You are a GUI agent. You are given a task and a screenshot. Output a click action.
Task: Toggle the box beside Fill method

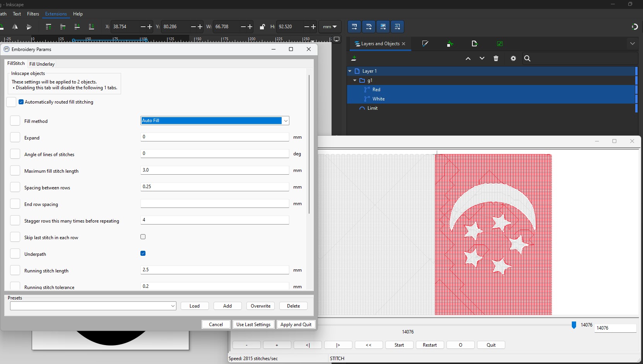15,121
